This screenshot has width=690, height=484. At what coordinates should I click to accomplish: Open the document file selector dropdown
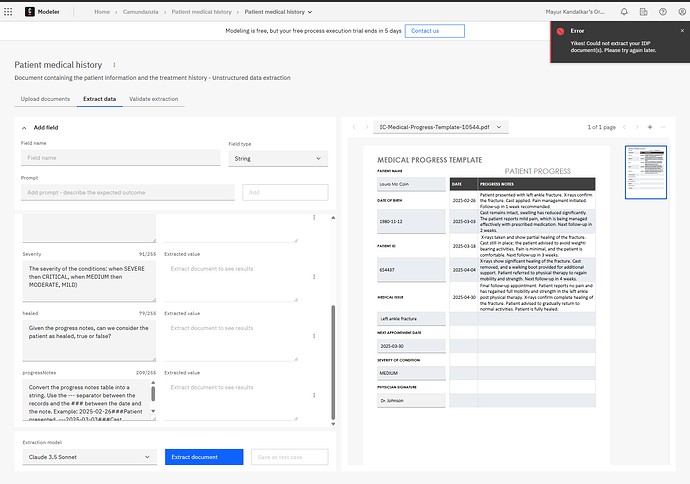point(441,127)
